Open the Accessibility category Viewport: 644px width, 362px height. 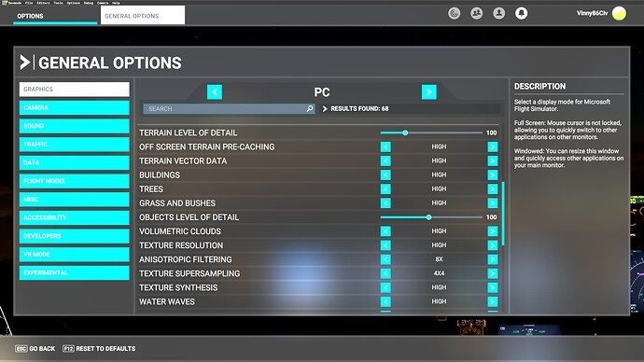[x=75, y=217]
